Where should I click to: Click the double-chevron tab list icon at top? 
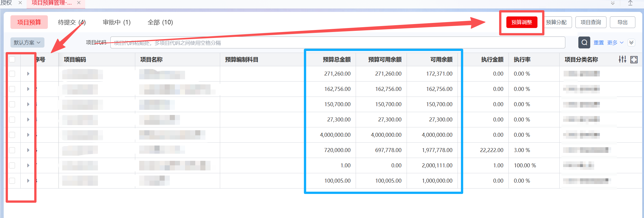click(x=613, y=3)
